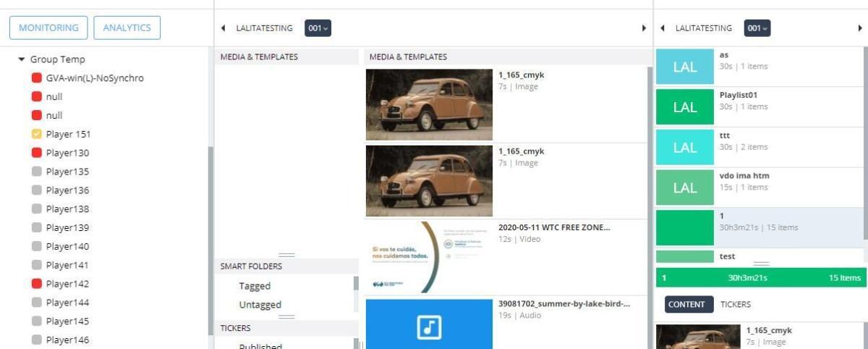Grab the resize handle below the playlist list
Viewport: 868px width, 349px height.
point(761,264)
